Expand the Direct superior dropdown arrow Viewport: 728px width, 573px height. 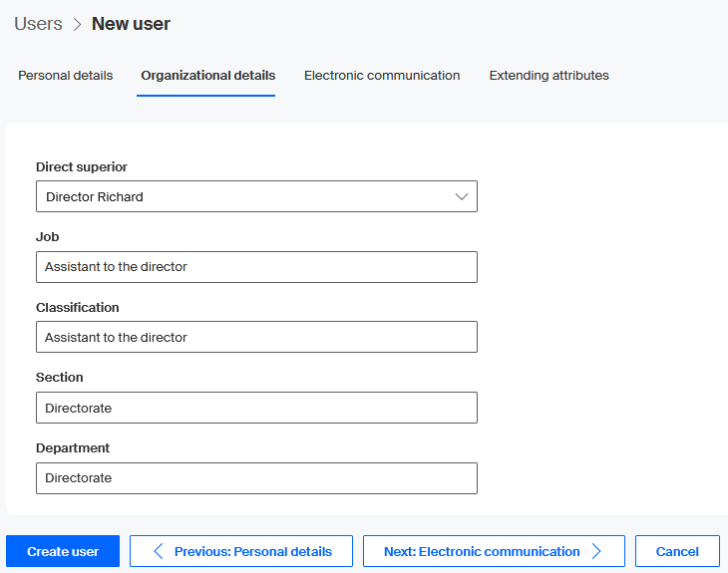tap(461, 196)
